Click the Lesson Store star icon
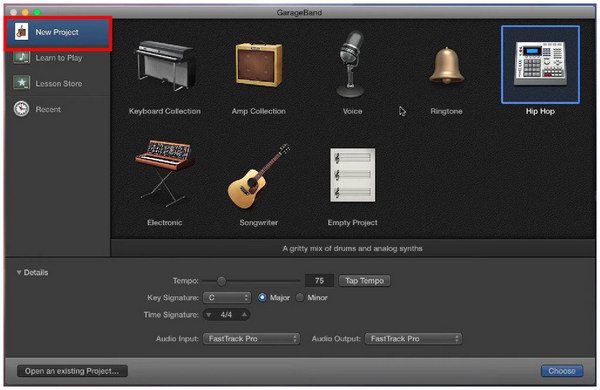 point(21,83)
